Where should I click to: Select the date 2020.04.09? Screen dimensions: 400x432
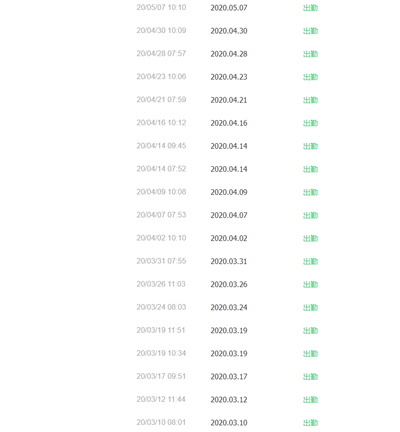click(229, 192)
